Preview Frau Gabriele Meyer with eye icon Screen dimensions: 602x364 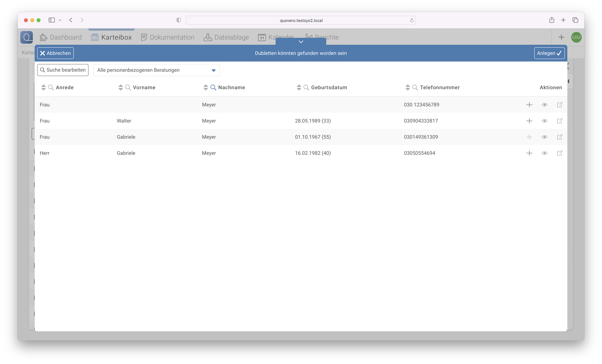[544, 137]
